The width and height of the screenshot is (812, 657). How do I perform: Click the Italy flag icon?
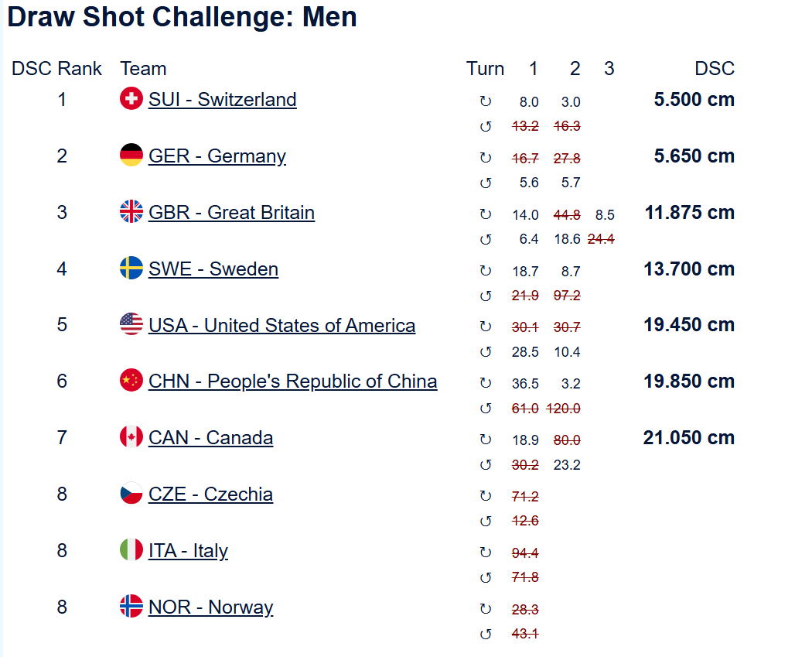[131, 550]
